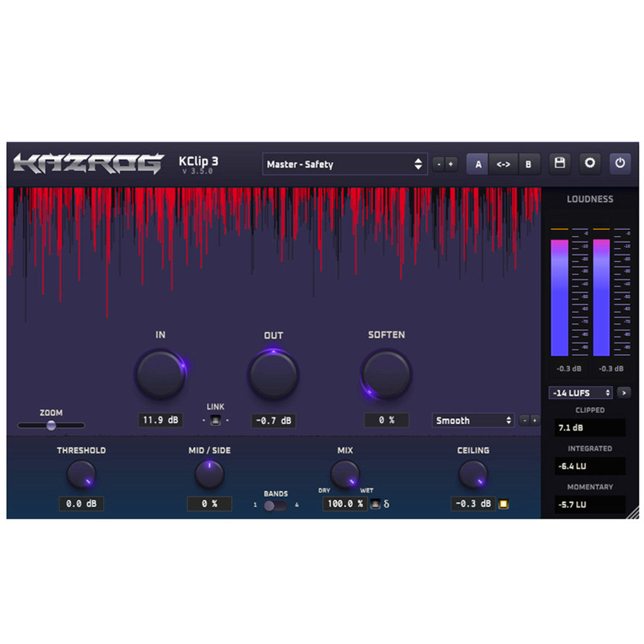The width and height of the screenshot is (644, 644).
Task: Click the right meter -0.3 dB peak value
Action: coord(611,369)
